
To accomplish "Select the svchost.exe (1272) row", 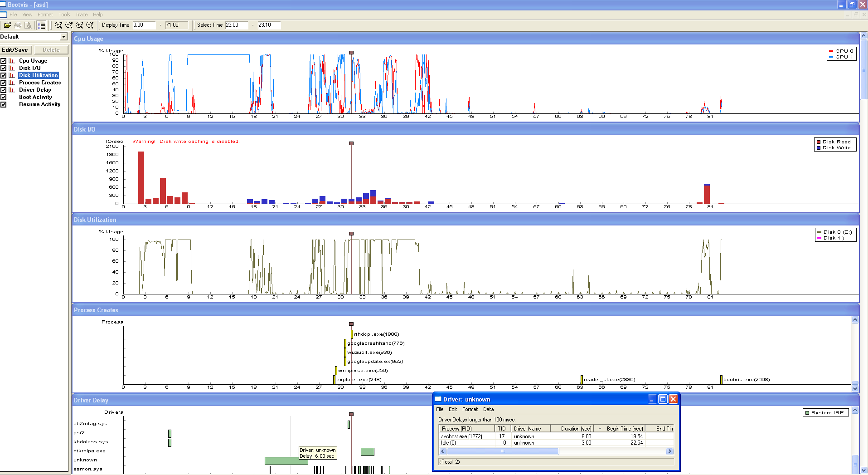I will pos(461,436).
